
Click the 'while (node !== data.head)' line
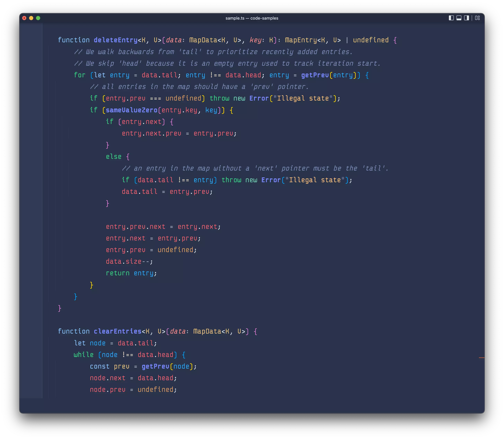129,355
